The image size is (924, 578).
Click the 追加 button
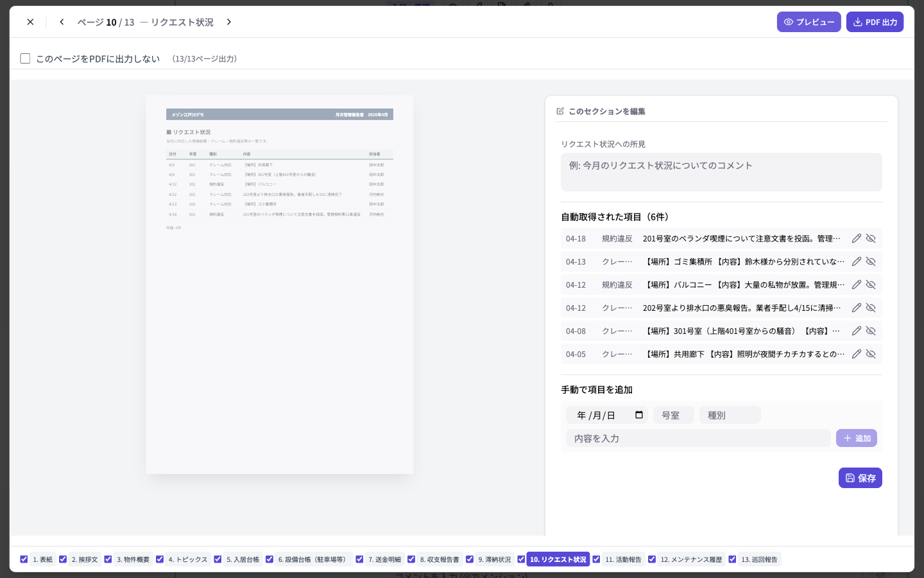857,438
